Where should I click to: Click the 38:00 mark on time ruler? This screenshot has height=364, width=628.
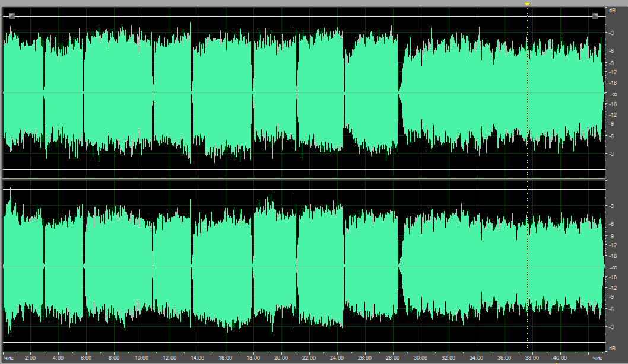[532, 358]
